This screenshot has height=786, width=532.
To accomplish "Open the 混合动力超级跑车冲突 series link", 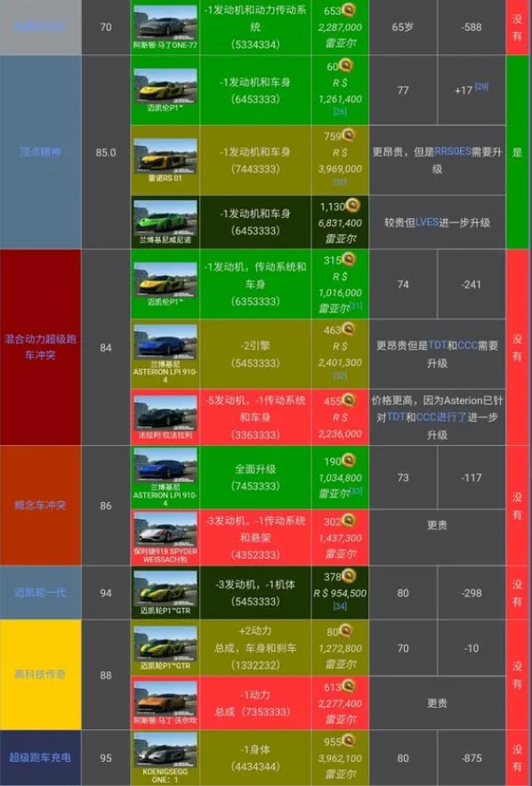I will tap(40, 347).
